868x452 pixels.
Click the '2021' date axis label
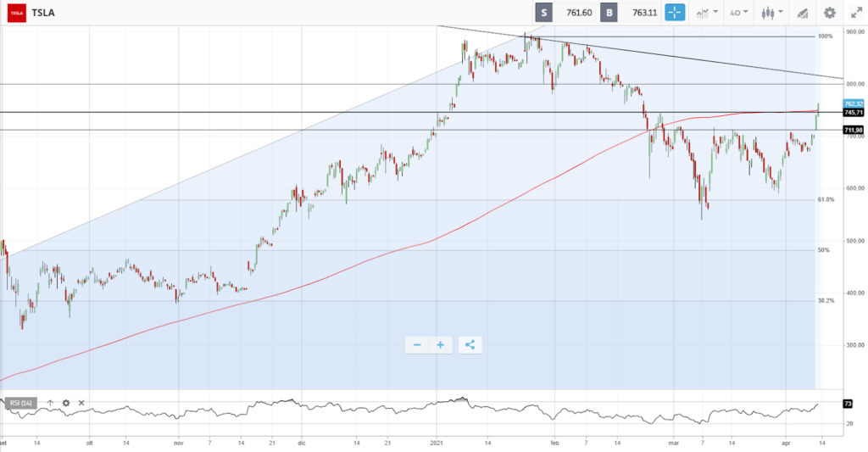click(437, 444)
